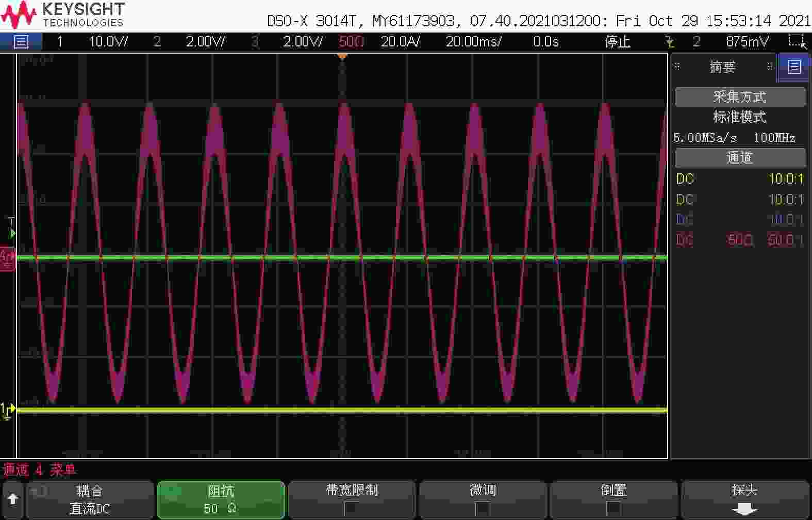
Task: Click the channel (通道) header button
Action: click(740, 158)
